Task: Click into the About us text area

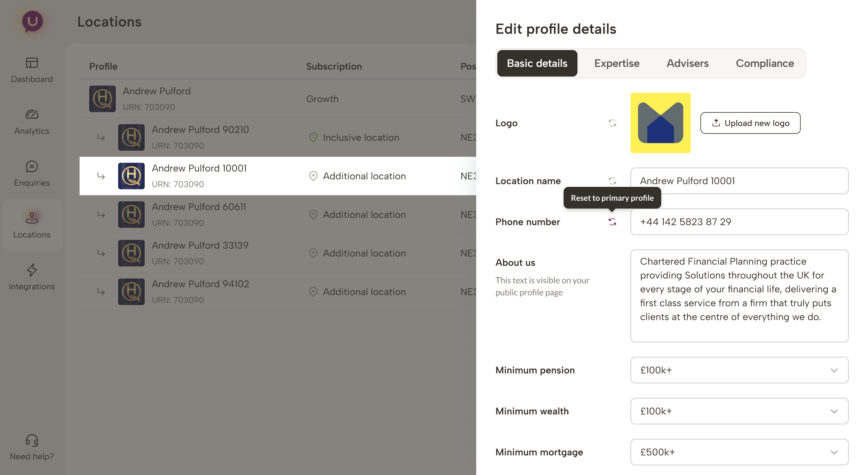Action: [739, 296]
